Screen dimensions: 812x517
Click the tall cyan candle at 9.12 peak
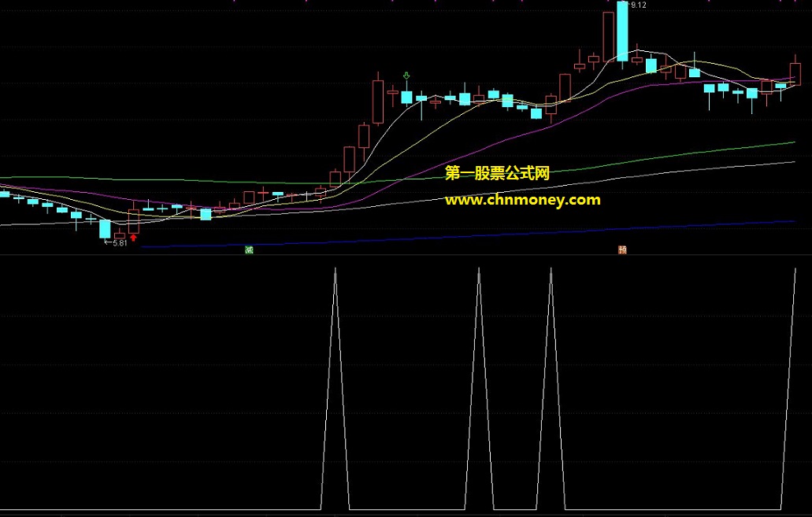pos(622,31)
